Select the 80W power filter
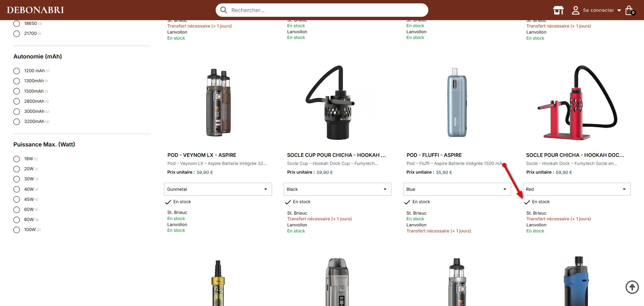644x306 pixels. 17,220
